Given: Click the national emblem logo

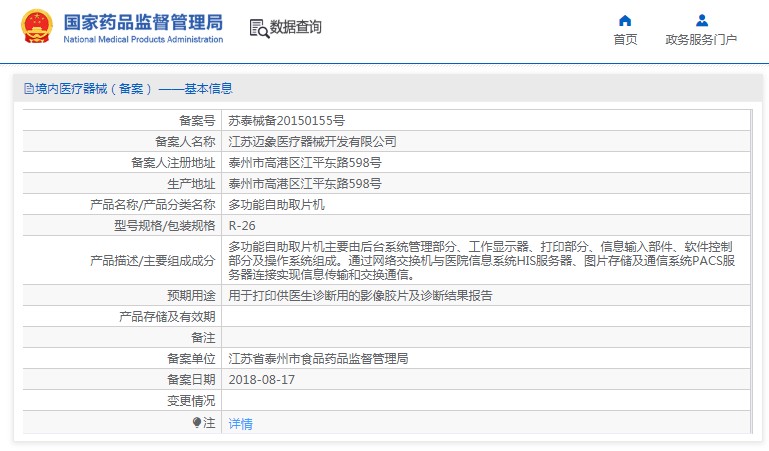Looking at the screenshot, I should 37,26.
